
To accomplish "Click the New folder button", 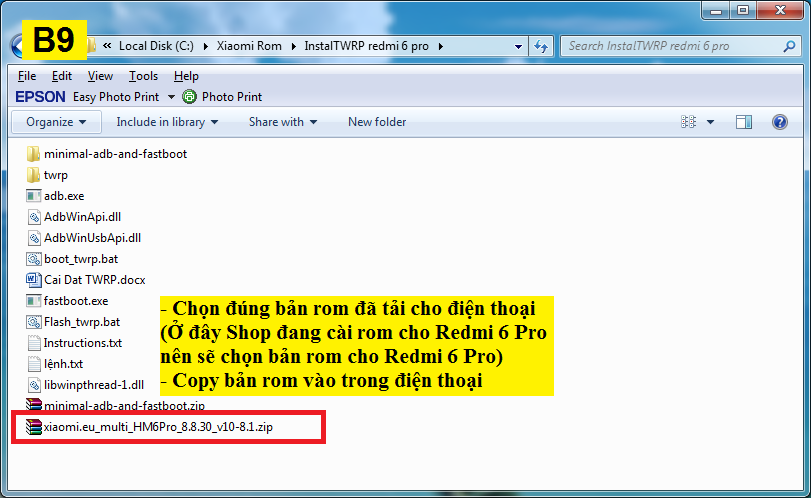I will 377,122.
